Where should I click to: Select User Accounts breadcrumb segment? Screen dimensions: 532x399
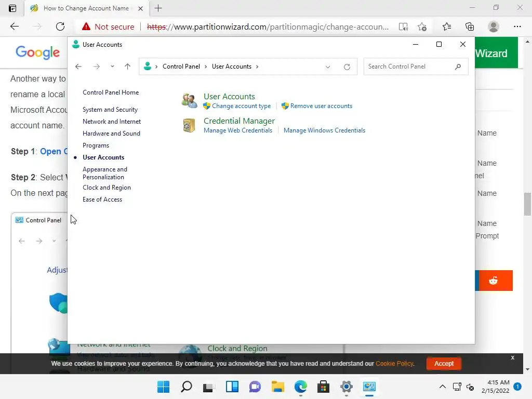coord(232,66)
